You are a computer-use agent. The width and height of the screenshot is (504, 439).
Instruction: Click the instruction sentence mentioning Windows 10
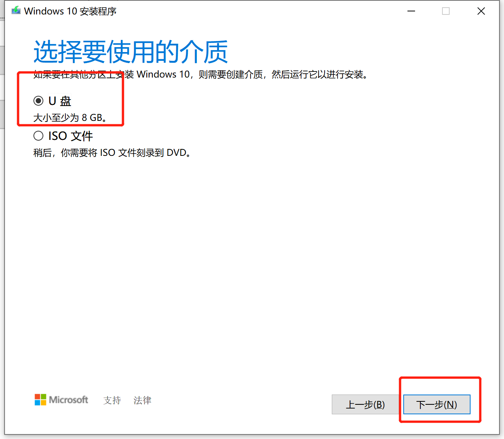click(x=201, y=74)
